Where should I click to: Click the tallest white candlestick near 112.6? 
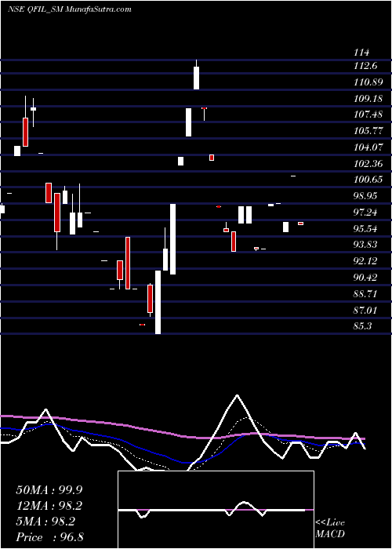tap(196, 75)
